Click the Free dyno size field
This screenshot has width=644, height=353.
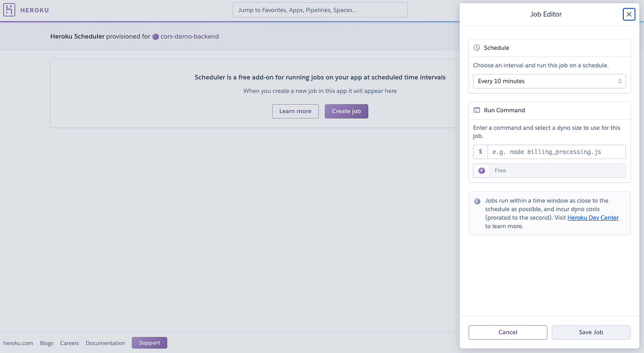coord(558,171)
